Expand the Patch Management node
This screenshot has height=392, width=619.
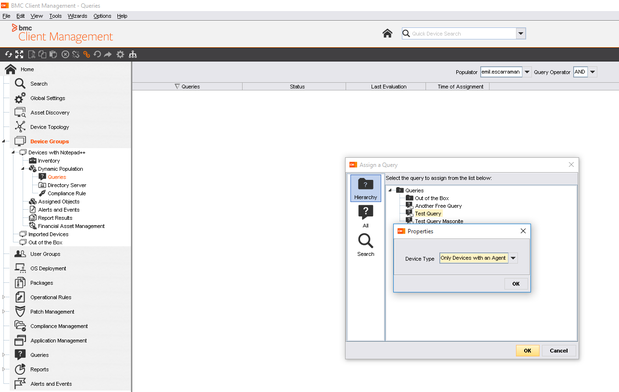click(4, 311)
